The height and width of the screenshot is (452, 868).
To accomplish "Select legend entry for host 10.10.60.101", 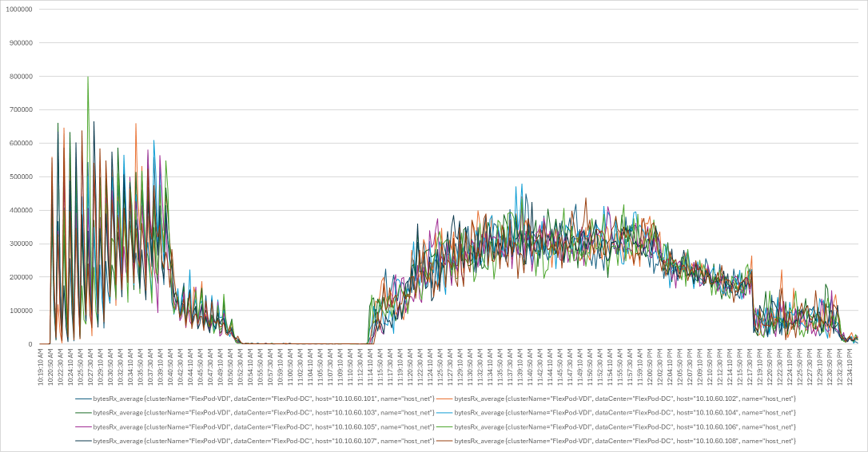I will tap(255, 398).
